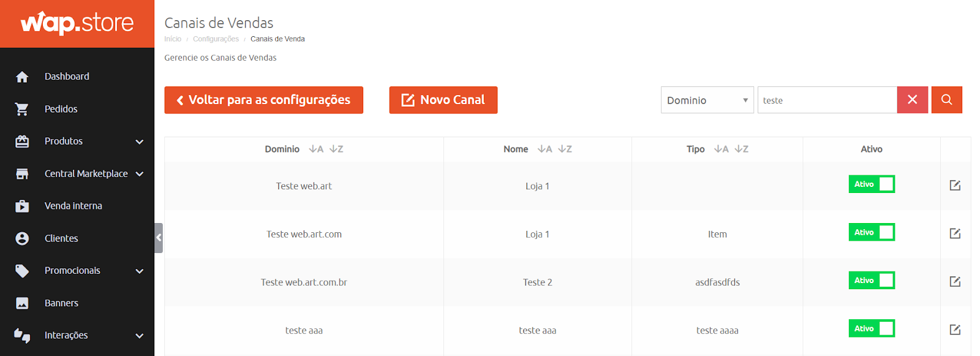Click the wap.store logo
Image resolution: width=980 pixels, height=356 pixels.
point(77,23)
